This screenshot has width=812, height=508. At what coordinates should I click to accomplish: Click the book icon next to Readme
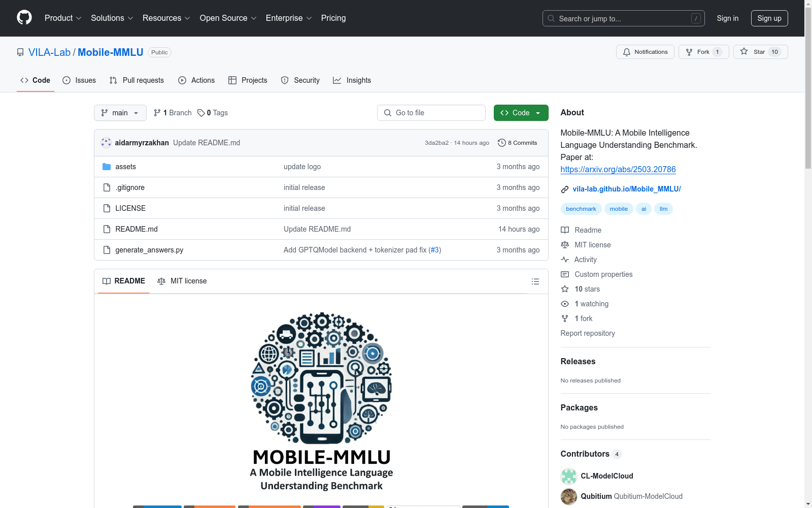[565, 230]
